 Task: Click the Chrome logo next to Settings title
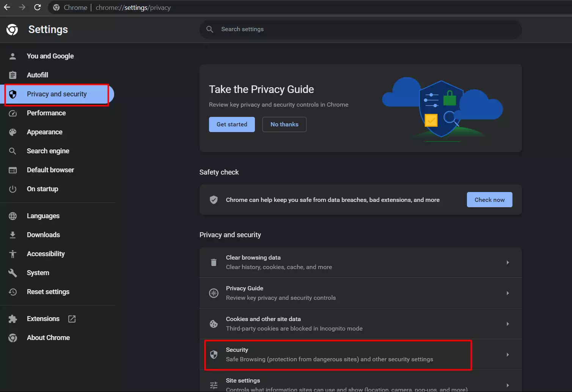[12, 30]
